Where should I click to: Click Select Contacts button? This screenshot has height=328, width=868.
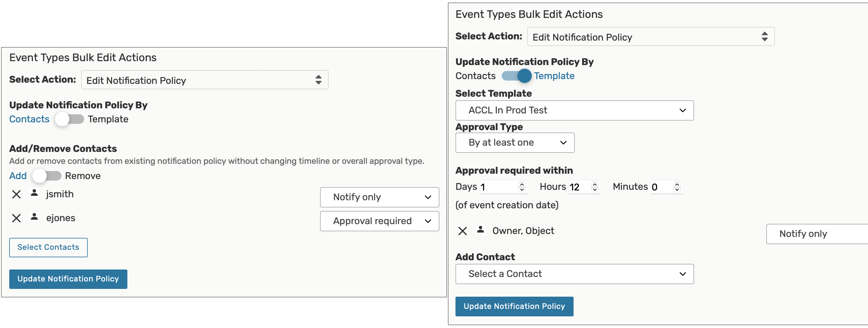tap(48, 247)
